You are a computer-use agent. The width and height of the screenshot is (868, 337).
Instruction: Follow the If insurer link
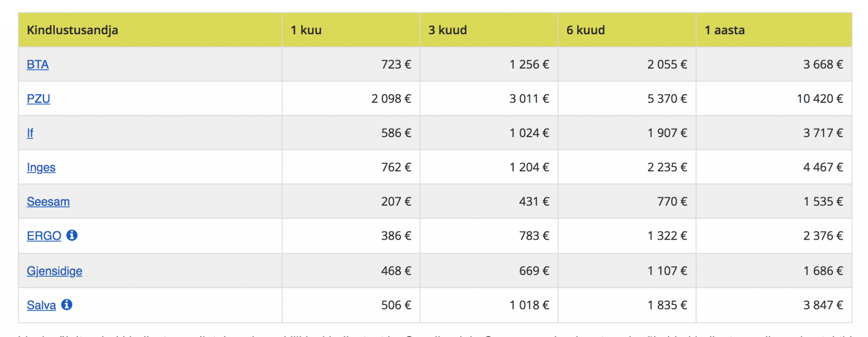[x=30, y=133]
